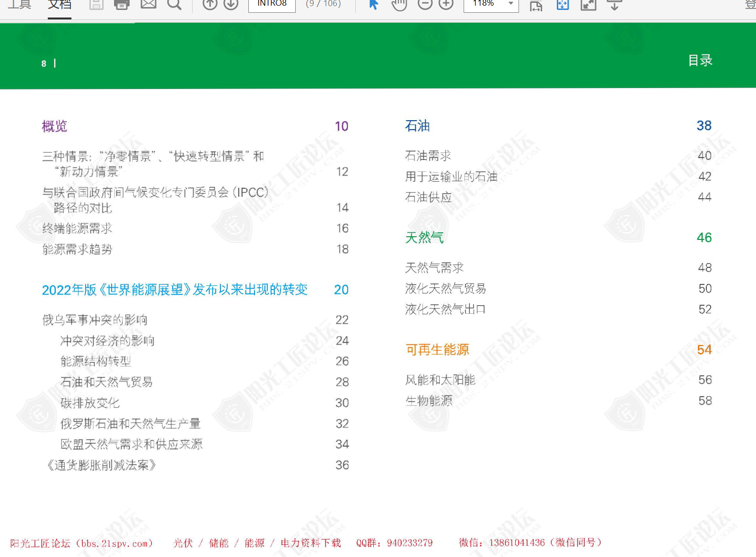The height and width of the screenshot is (557, 756).
Task: Click the 《通货膨胀削减法案》 entry
Action: (x=101, y=465)
